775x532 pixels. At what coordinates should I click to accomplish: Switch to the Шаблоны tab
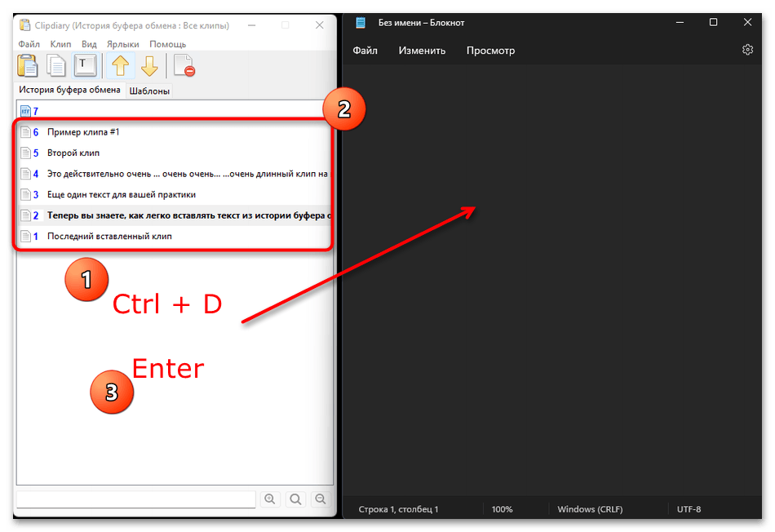(x=149, y=91)
